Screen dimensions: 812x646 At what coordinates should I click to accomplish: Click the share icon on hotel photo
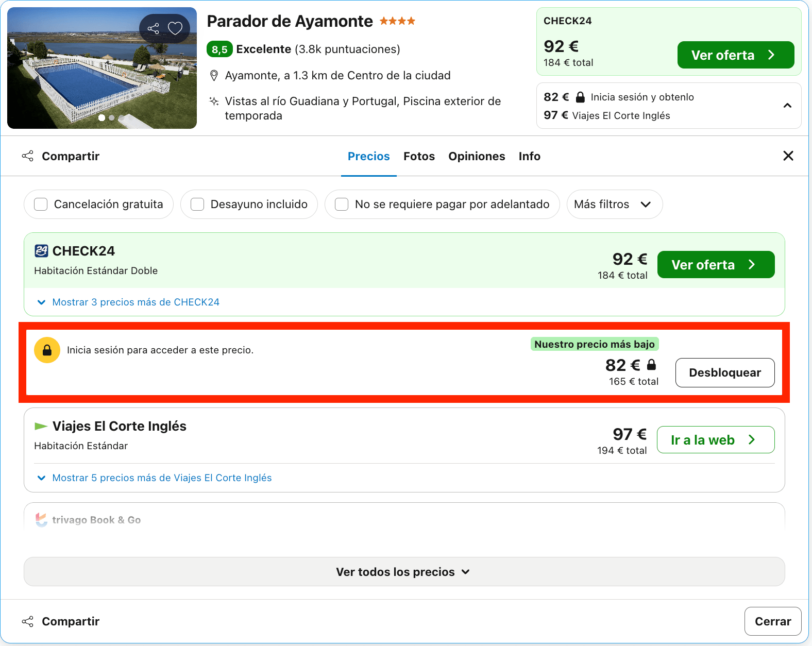pyautogui.click(x=154, y=28)
